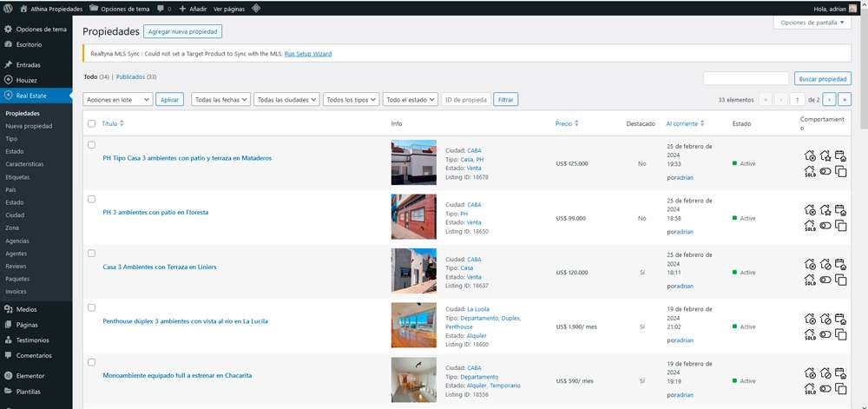
Task: Open Medios in the sidebar menu
Action: [27, 309]
